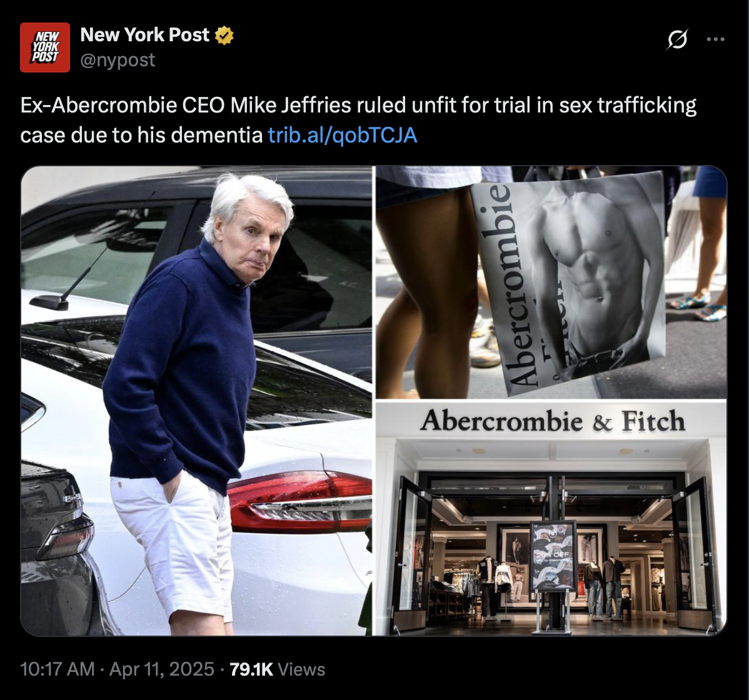Image resolution: width=749 pixels, height=700 pixels.
Task: Click the tweet headline about Mike Jeffries
Action: (358, 120)
